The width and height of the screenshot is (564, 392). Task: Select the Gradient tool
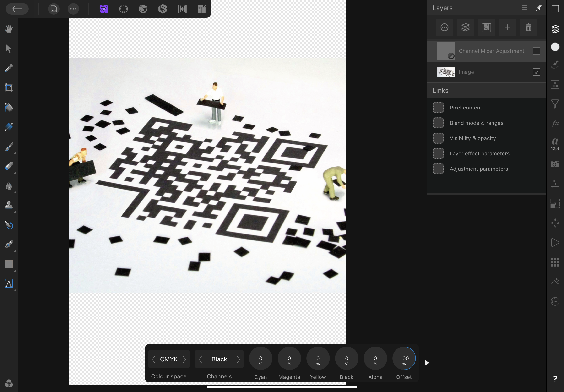[9, 127]
